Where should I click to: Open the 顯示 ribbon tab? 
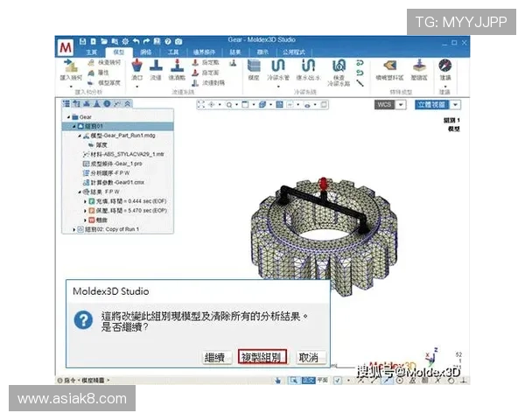click(262, 52)
